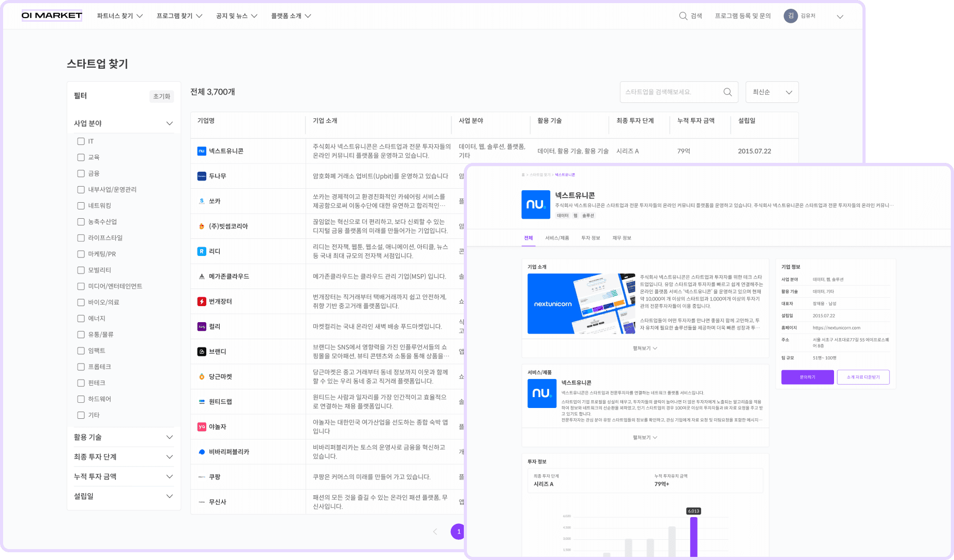
Task: Check the 교육 filter checkbox
Action: pyautogui.click(x=81, y=157)
